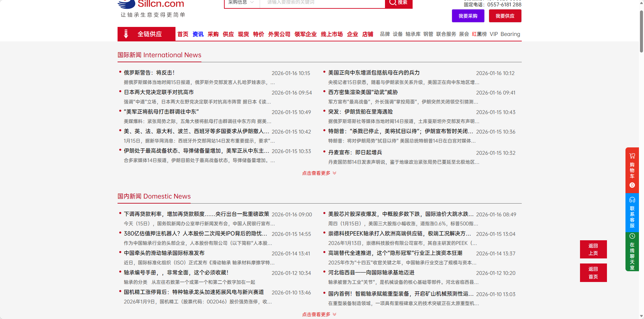Go to the 现货 menu item

[x=243, y=34]
